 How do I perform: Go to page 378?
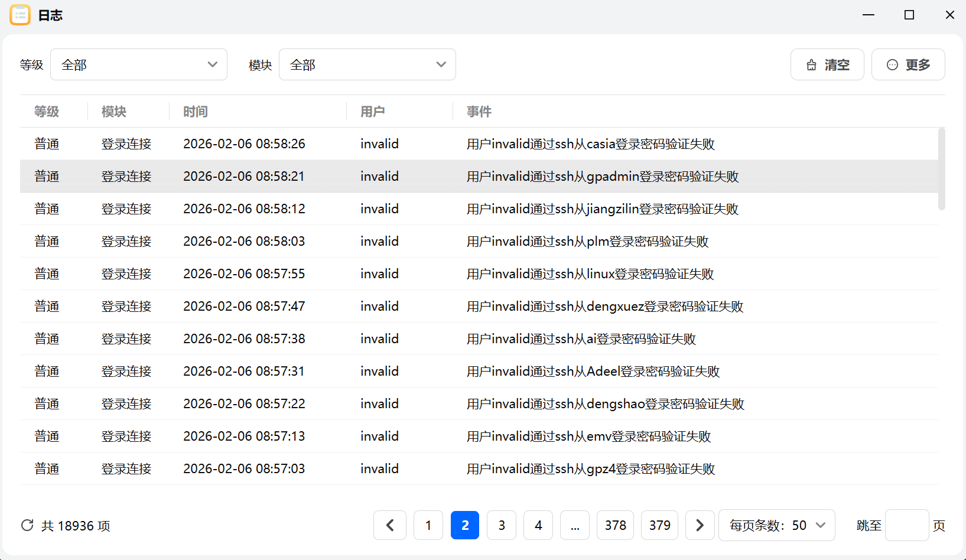coord(616,525)
